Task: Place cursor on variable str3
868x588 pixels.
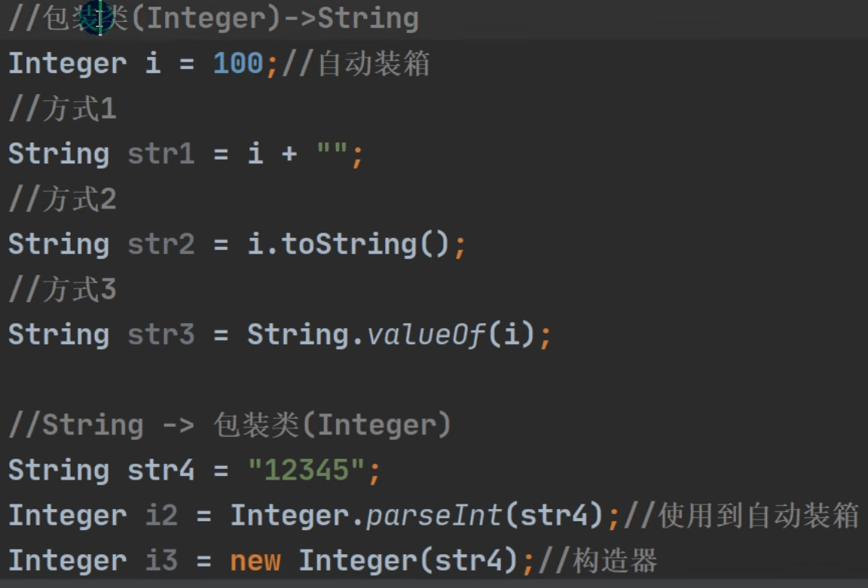Action: coord(160,335)
